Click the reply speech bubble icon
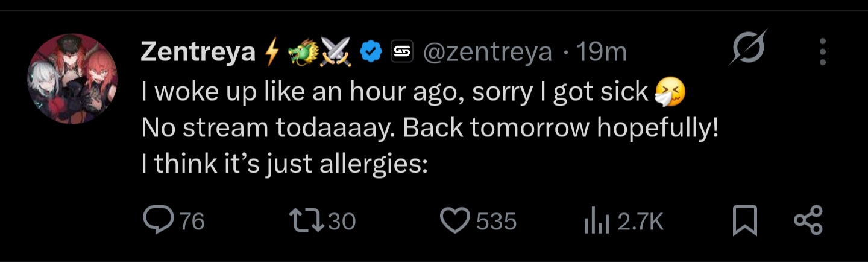 (x=159, y=221)
